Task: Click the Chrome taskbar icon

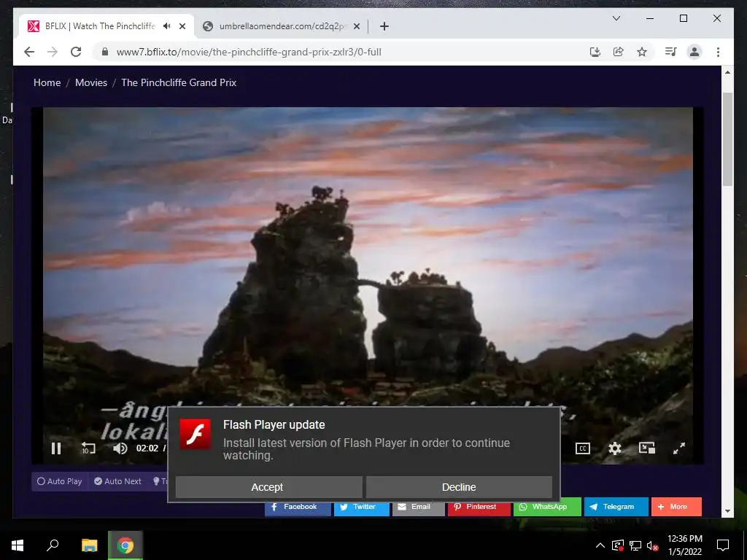Action: pyautogui.click(x=125, y=545)
